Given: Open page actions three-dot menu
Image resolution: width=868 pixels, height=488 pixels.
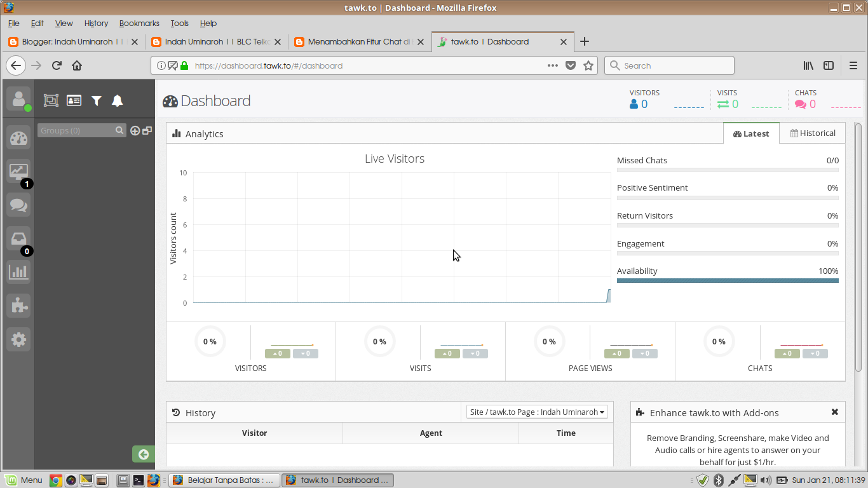Looking at the screenshot, I should [553, 65].
